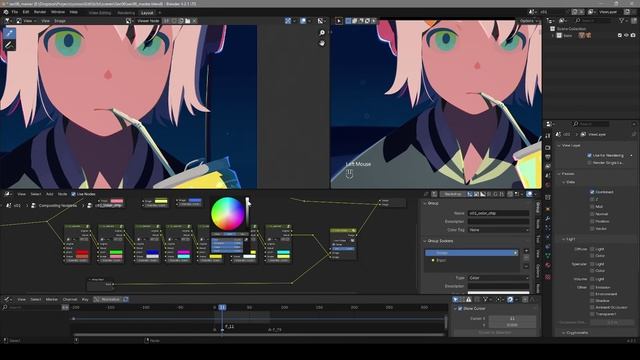This screenshot has height=360, width=640.
Task: Click the open image folder icon
Action: tap(188, 20)
